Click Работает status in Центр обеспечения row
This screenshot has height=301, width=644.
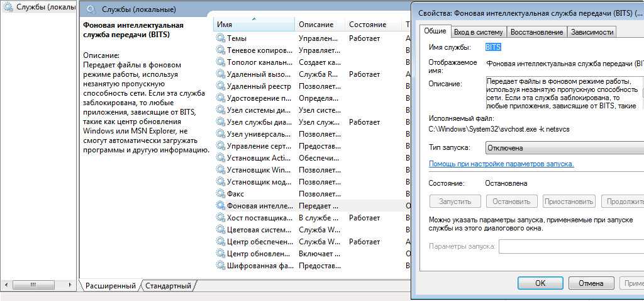tap(364, 241)
